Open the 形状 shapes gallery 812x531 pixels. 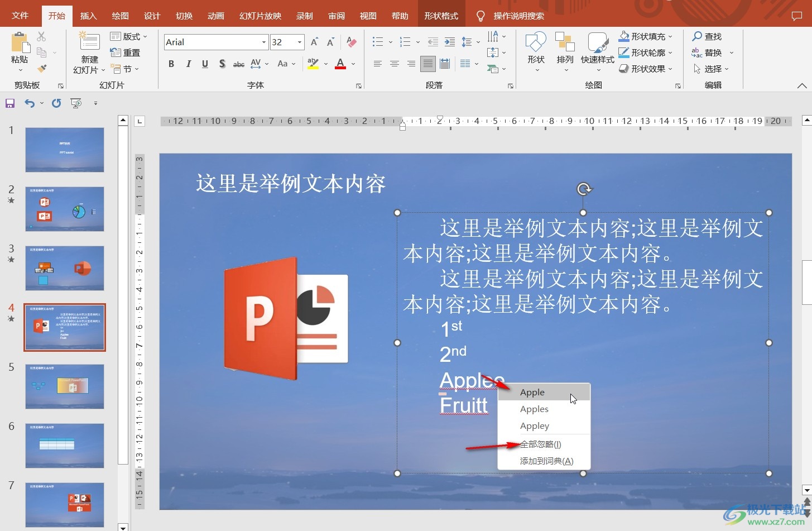536,51
